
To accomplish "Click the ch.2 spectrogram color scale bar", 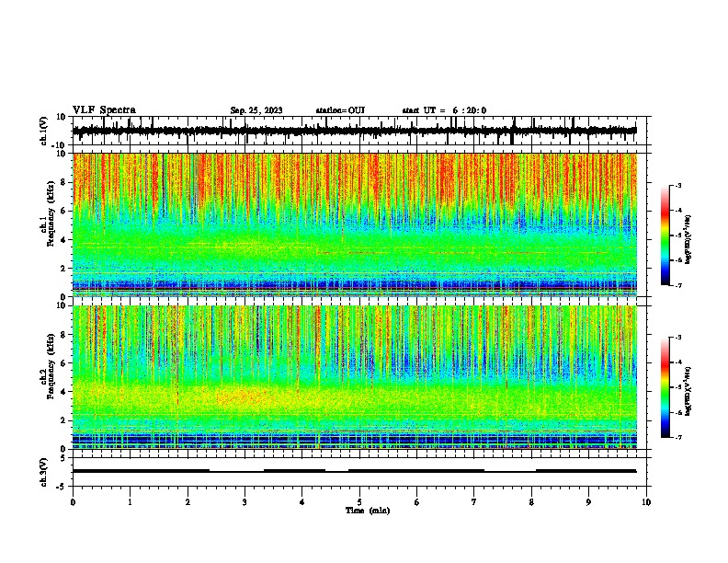I will [665, 387].
